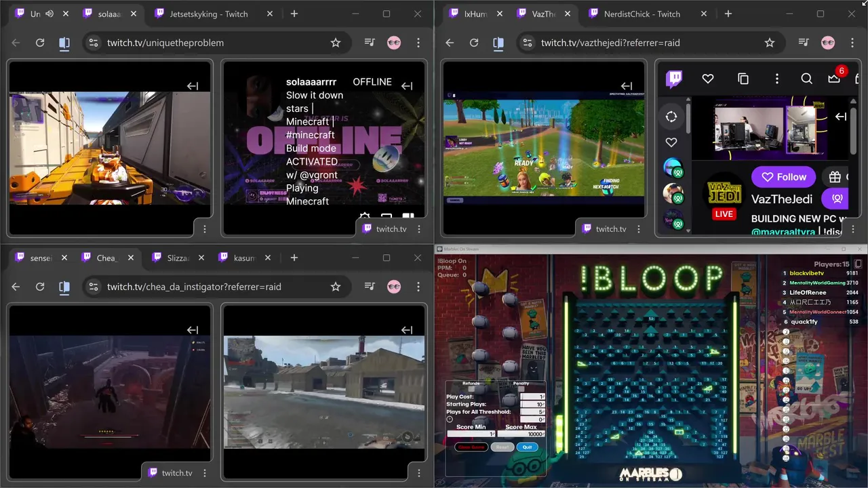Click the VazTheJedi LIVE avatar

pos(724,197)
